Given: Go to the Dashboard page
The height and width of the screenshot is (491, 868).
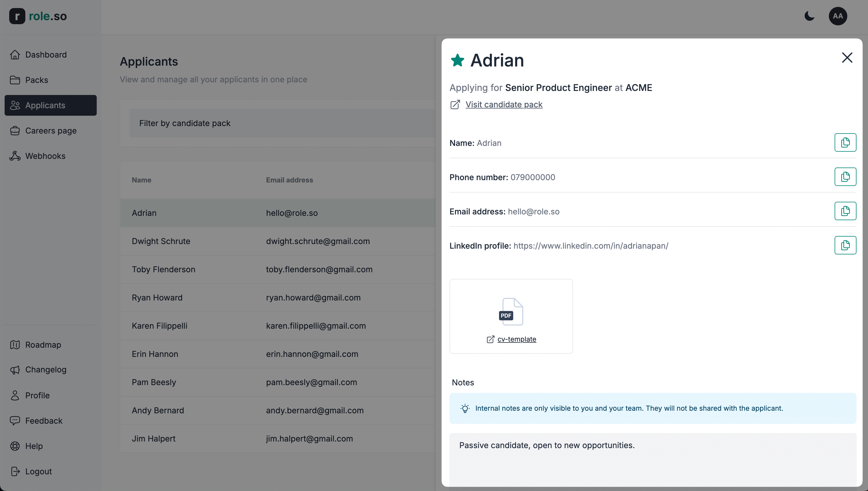Looking at the screenshot, I should [x=46, y=55].
